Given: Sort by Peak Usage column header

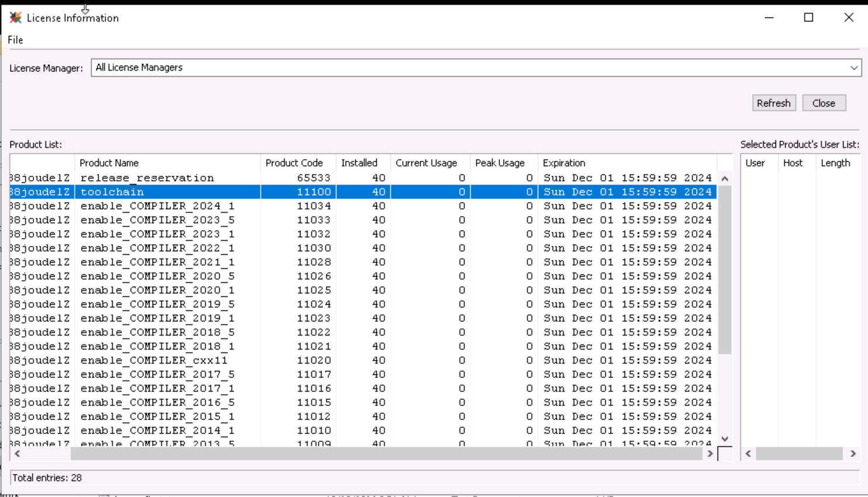Looking at the screenshot, I should point(504,163).
